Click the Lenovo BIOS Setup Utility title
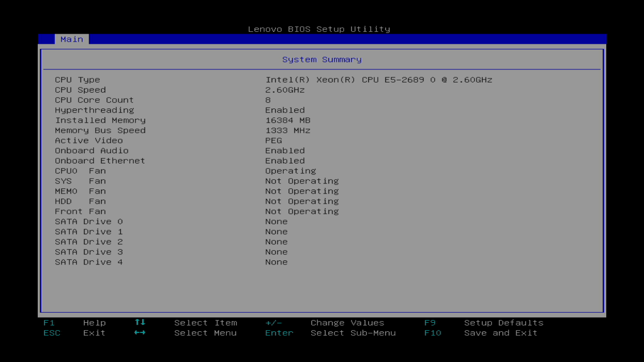 pyautogui.click(x=319, y=29)
